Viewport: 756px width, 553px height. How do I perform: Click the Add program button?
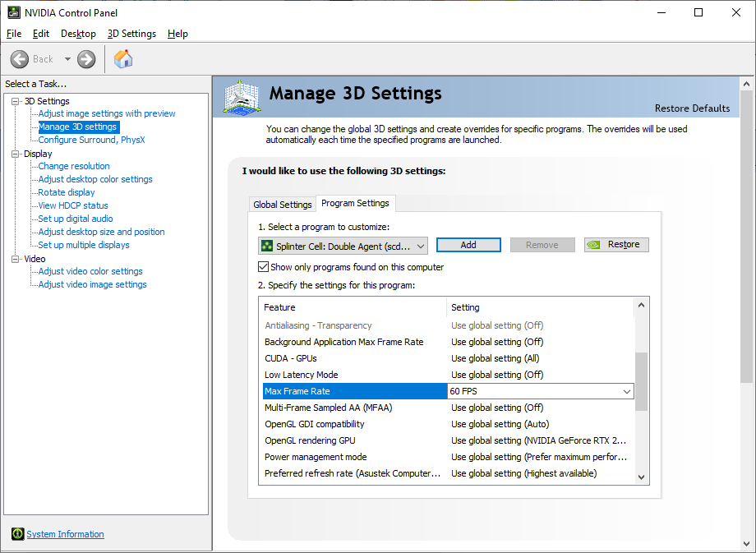[468, 245]
